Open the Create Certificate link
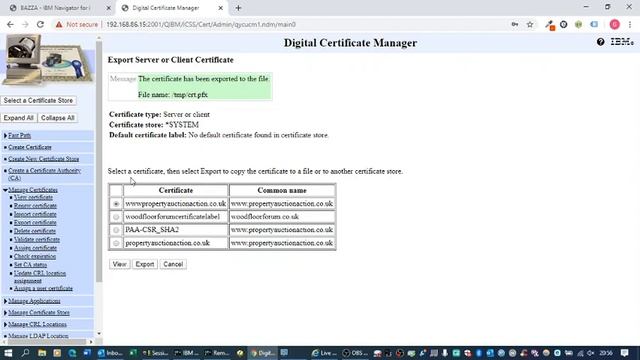Image resolution: width=640 pixels, height=360 pixels. tap(30, 147)
